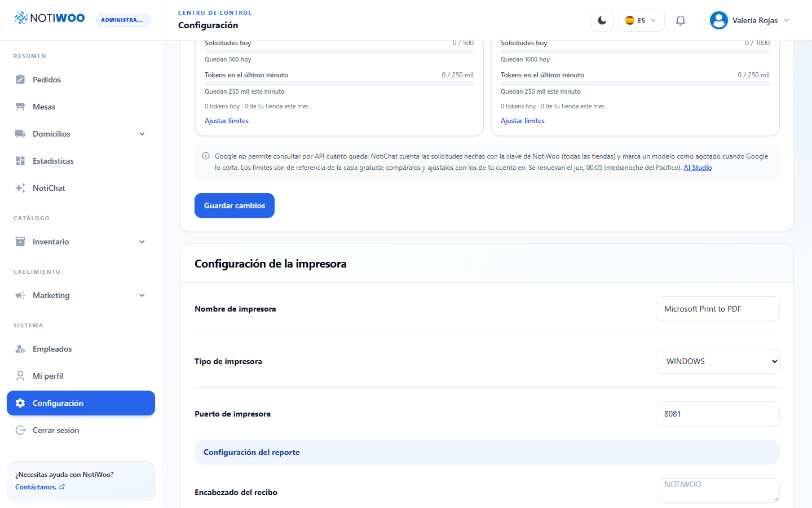Click the Cerrar sesión logout icon

[x=20, y=430]
